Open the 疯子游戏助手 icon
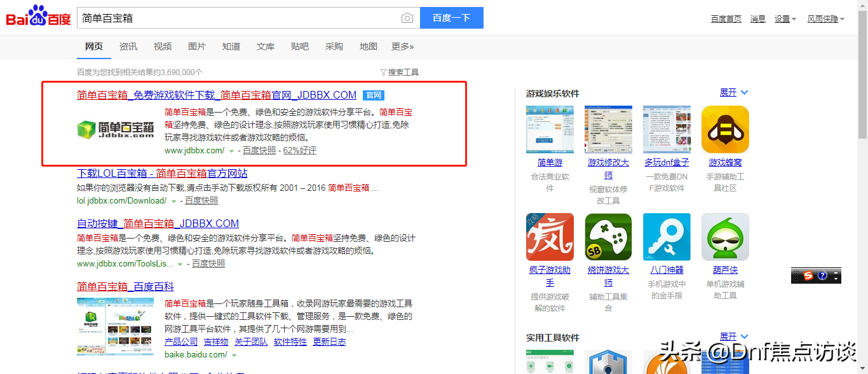Viewport: 868px width, 374px height. pos(550,237)
